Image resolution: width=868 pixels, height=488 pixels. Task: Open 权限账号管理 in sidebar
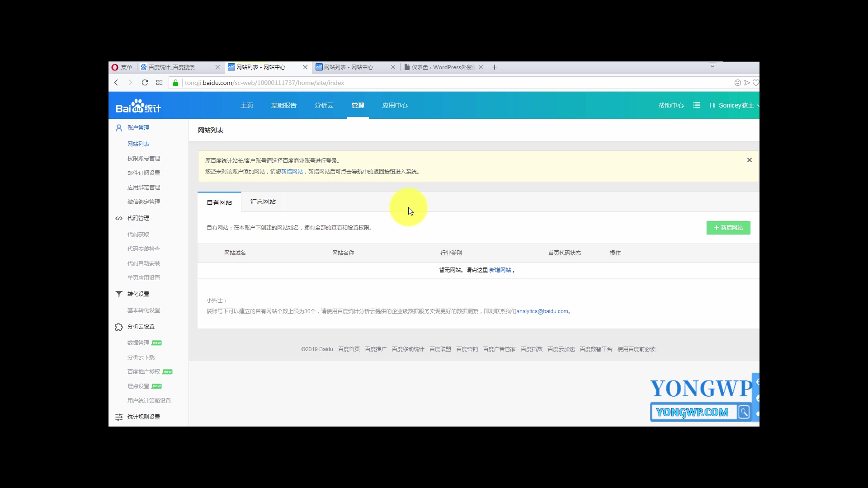144,159
